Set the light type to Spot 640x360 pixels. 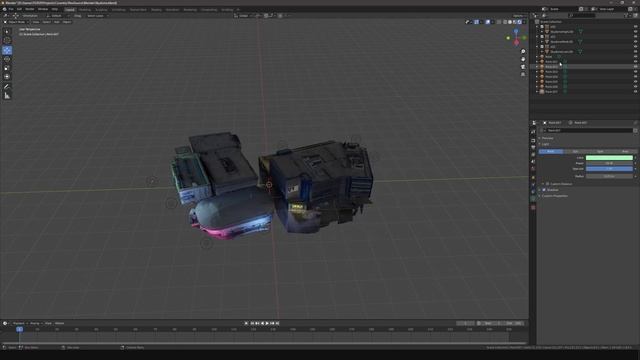(600, 151)
